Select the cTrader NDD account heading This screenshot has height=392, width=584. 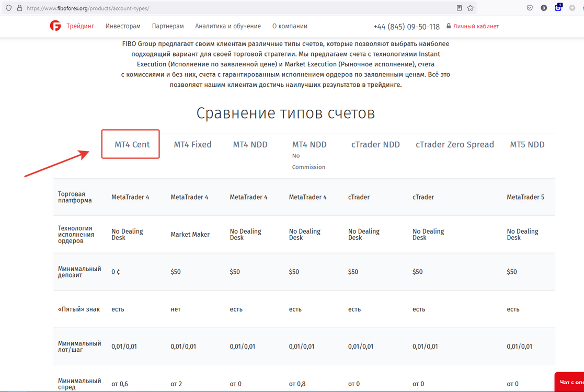pyautogui.click(x=375, y=144)
